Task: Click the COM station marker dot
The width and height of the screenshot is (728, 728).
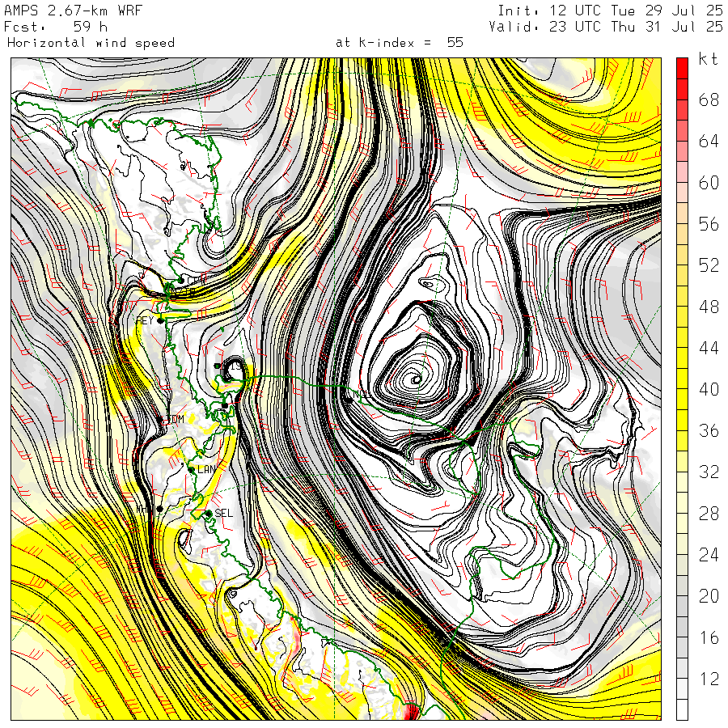Action: [159, 420]
